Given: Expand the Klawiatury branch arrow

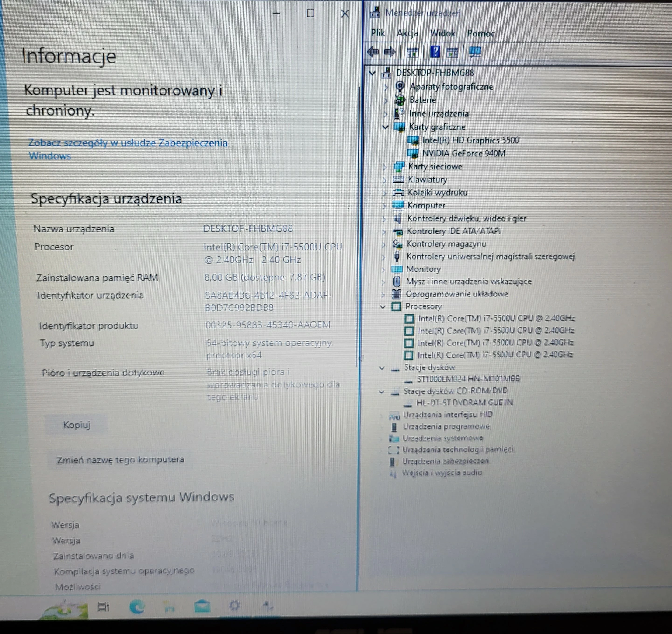Looking at the screenshot, I should 384,180.
